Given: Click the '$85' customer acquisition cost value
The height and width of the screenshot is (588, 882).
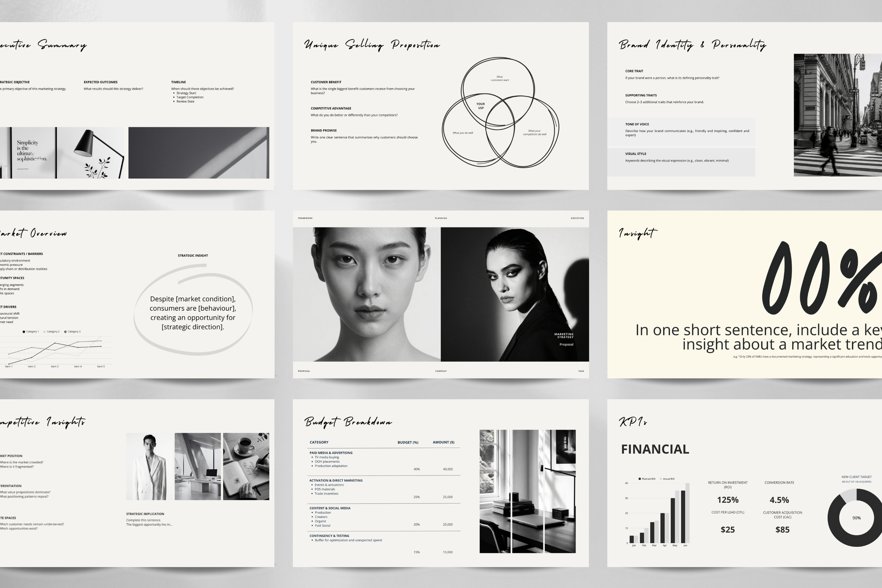Looking at the screenshot, I should point(783,530).
